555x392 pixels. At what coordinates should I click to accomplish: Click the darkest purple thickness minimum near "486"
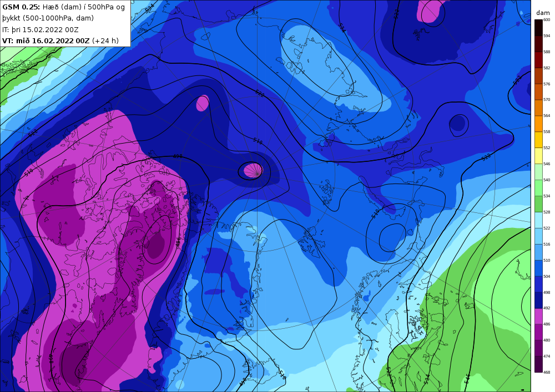pyautogui.click(x=156, y=246)
